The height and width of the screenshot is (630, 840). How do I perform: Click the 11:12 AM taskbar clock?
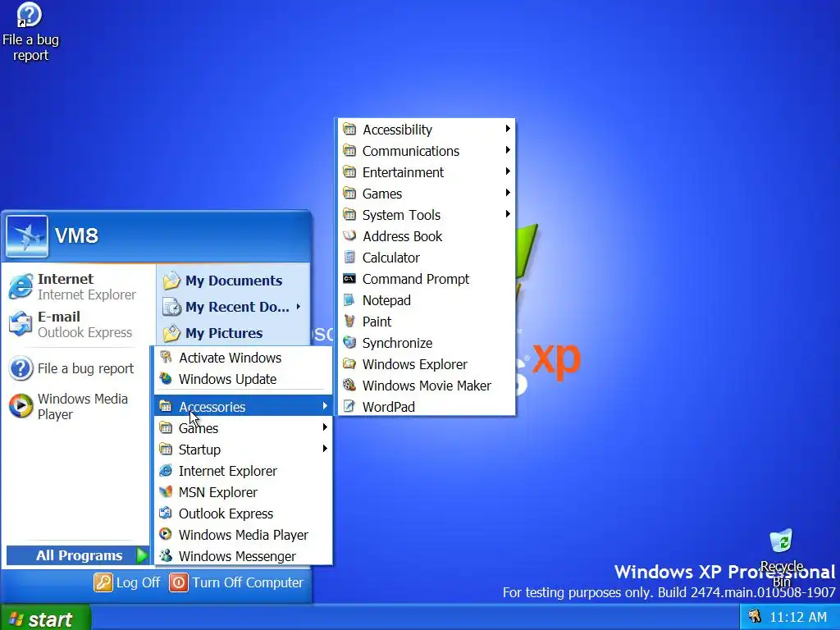(797, 617)
